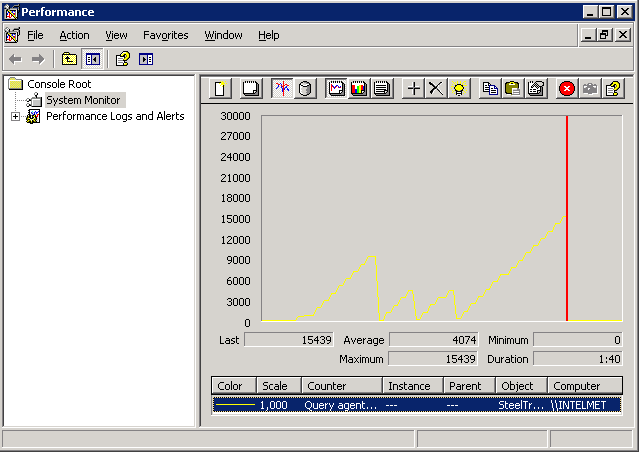Open the System Monitor Properties icon
The width and height of the screenshot is (639, 452).
tap(536, 88)
